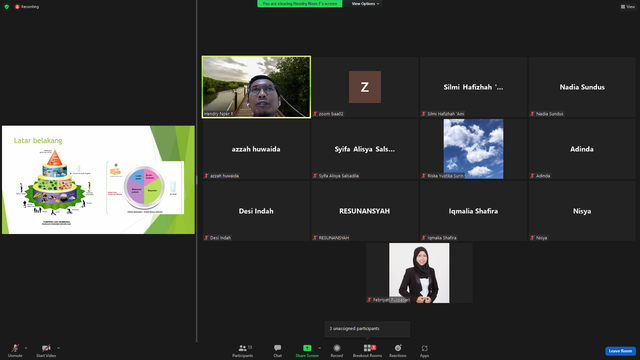This screenshot has width=640, height=360.
Task: Click the muted mic icon on Febriyati tile
Action: click(369, 300)
